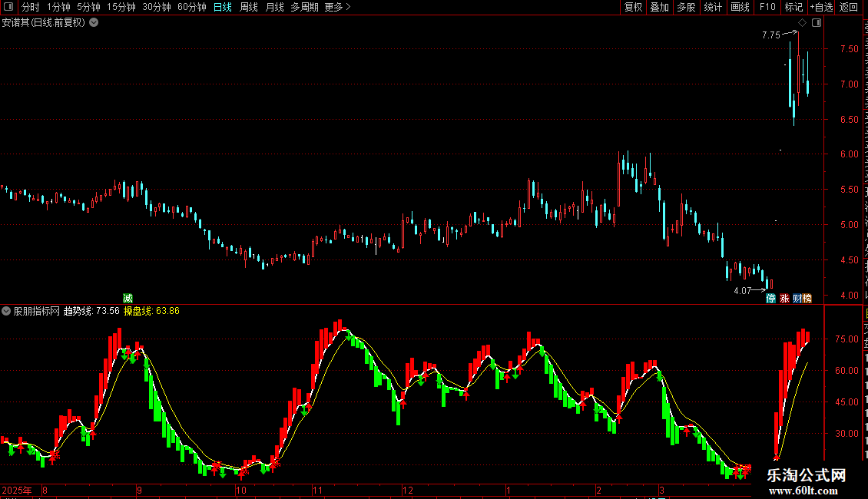Click the 2025年 label on date axis
Viewport: 868px width, 499px height.
(17, 490)
